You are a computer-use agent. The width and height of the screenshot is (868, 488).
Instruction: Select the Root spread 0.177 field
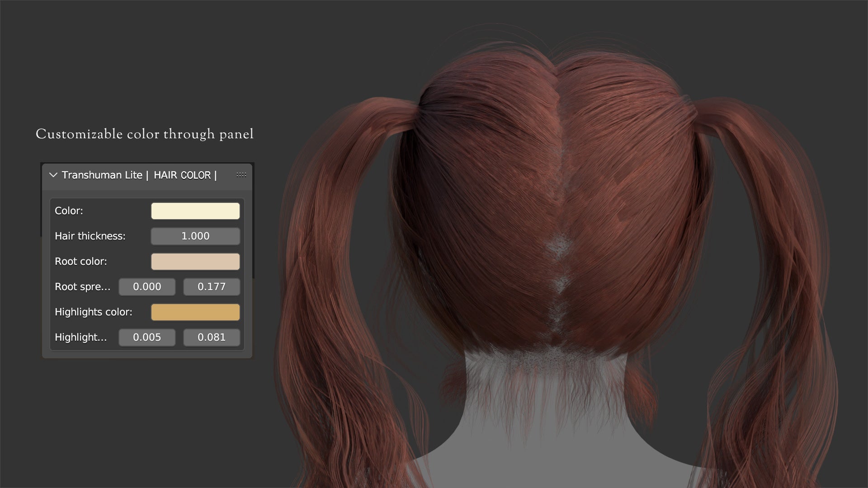point(212,287)
